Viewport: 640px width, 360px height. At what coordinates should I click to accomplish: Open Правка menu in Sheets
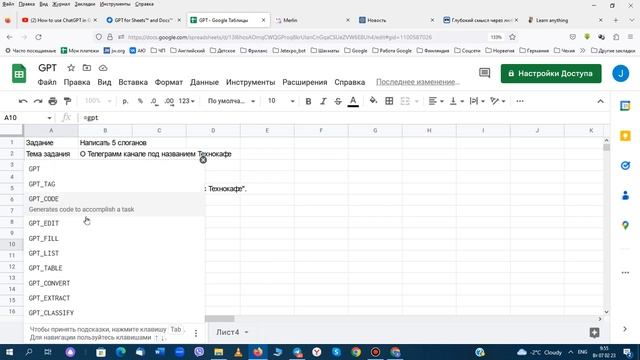[77, 82]
